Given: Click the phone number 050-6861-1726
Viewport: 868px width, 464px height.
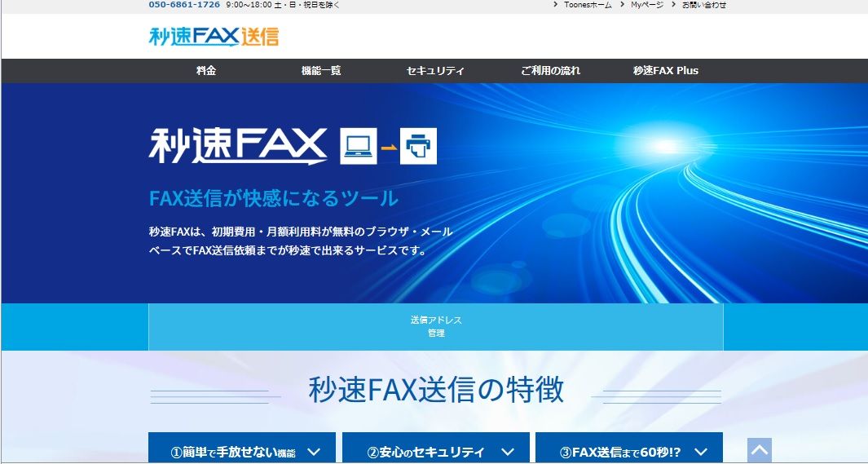Looking at the screenshot, I should coord(184,4).
